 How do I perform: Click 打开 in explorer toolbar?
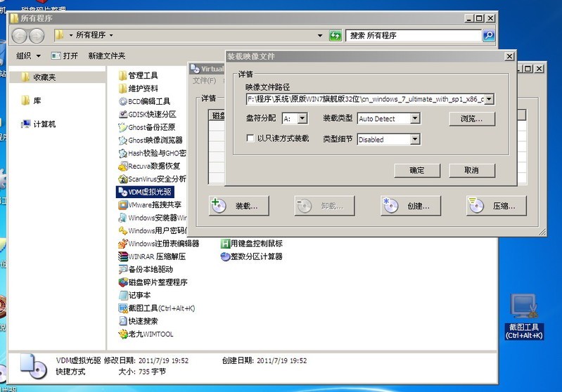(x=65, y=55)
